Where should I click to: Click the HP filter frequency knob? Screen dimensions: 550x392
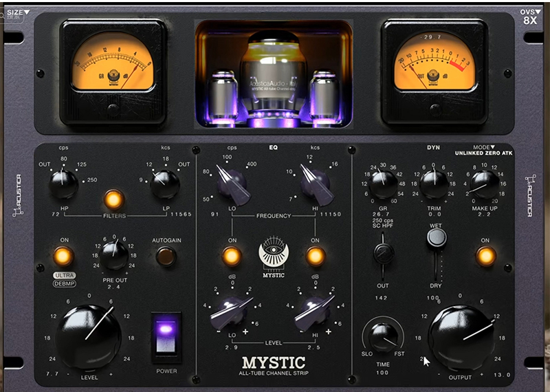pyautogui.click(x=64, y=184)
